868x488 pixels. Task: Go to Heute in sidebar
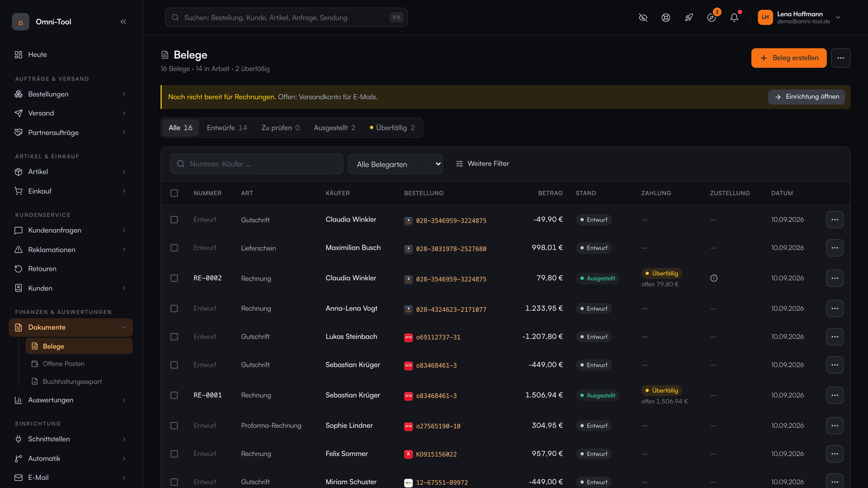(71, 54)
